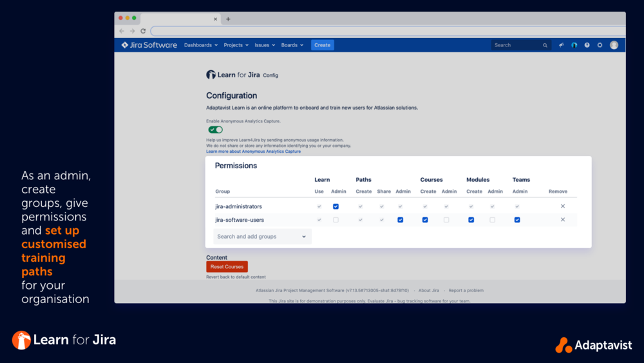Expand the Dashboards menu
This screenshot has height=363, width=644.
point(201,45)
